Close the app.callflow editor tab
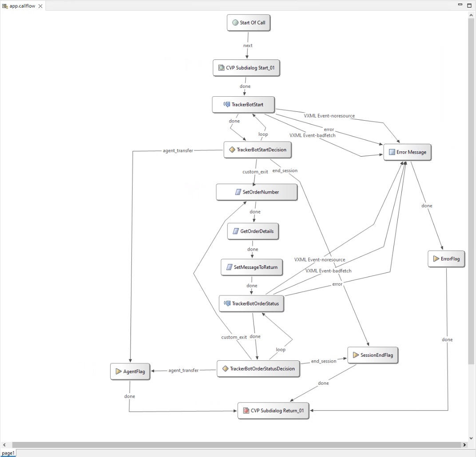 tap(40, 6)
